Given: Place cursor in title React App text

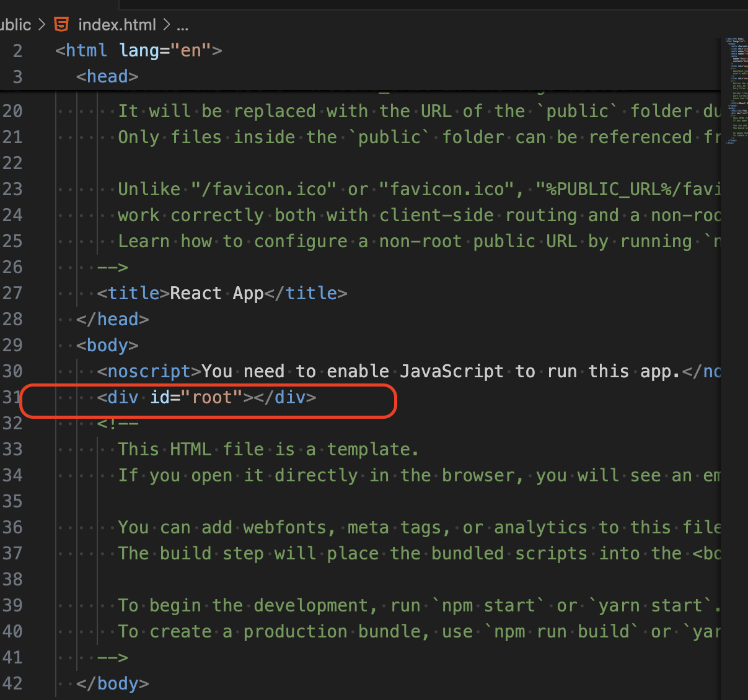Looking at the screenshot, I should tap(217, 293).
